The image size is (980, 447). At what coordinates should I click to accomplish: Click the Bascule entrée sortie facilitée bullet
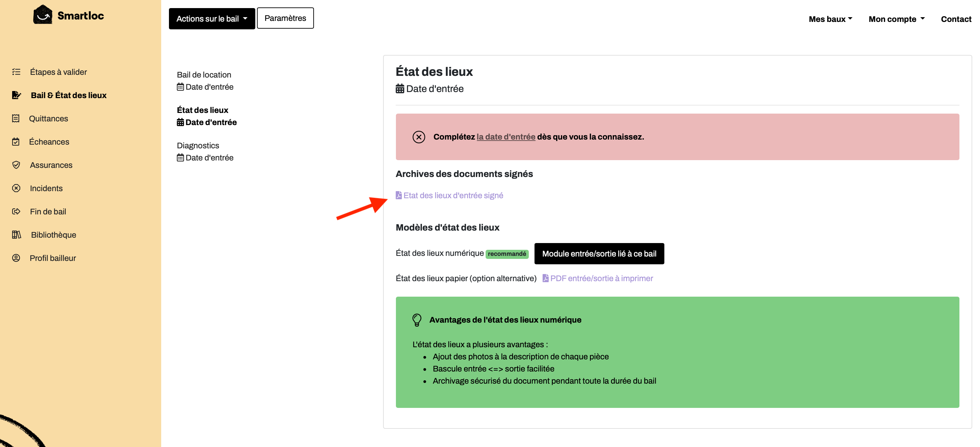[x=493, y=369]
